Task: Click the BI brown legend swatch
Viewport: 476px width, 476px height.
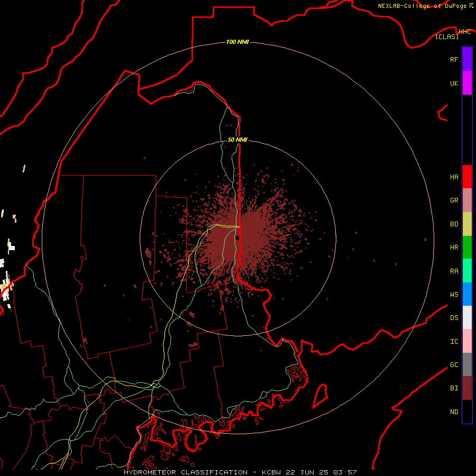Action: tap(467, 388)
